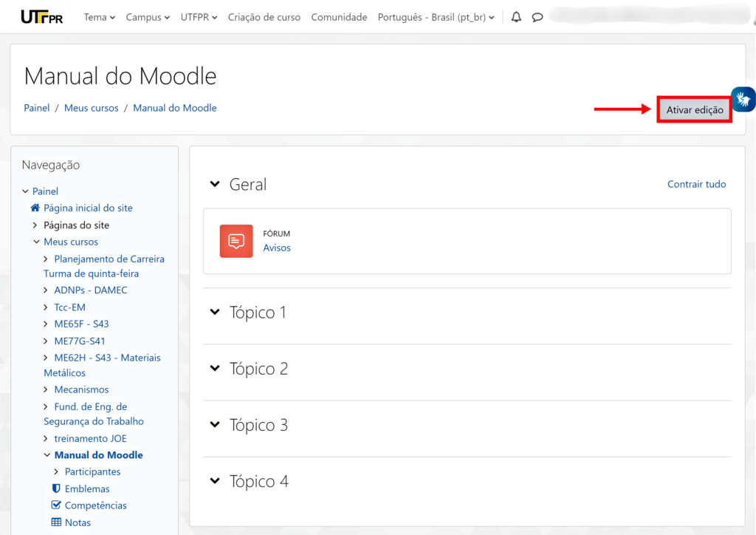Open Meus cursos in the navigation tree
The height and width of the screenshot is (535, 756).
pyautogui.click(x=71, y=242)
